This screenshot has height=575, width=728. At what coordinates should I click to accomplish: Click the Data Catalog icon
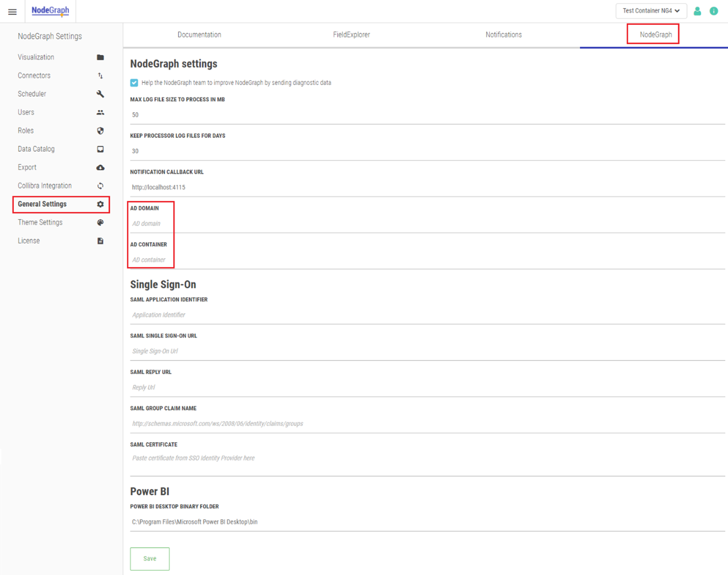100,149
